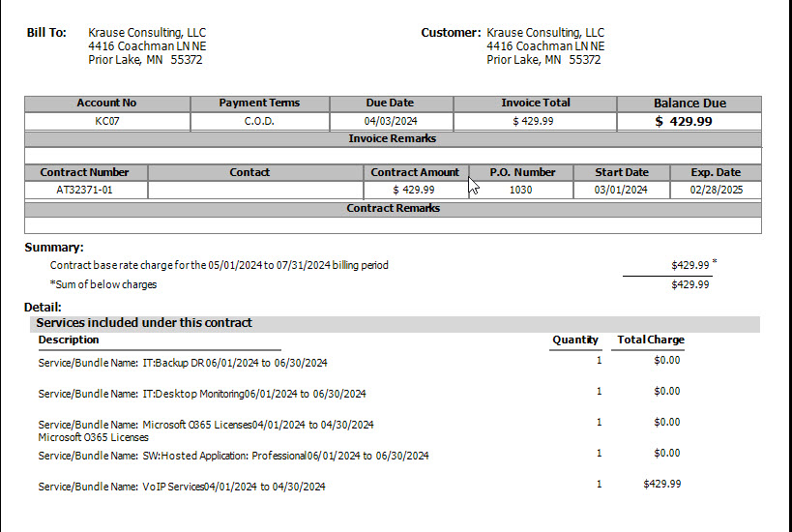Click the empty Contact cell

(255, 191)
